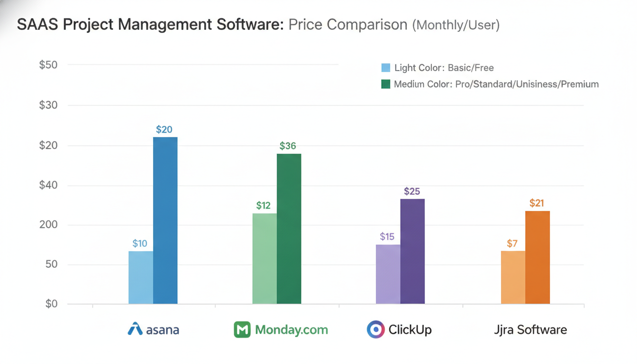Click the light blue legend swatch
Screen dimensions: 637x364
[386, 68]
